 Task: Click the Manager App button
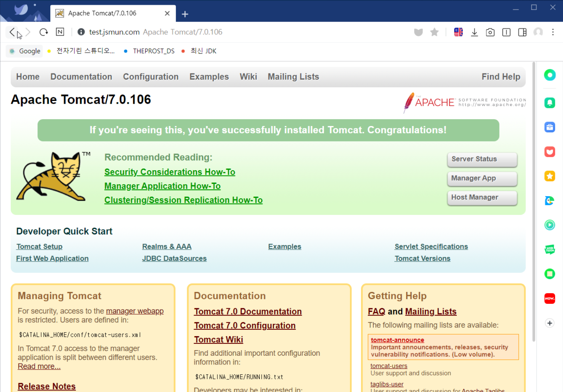482,179
